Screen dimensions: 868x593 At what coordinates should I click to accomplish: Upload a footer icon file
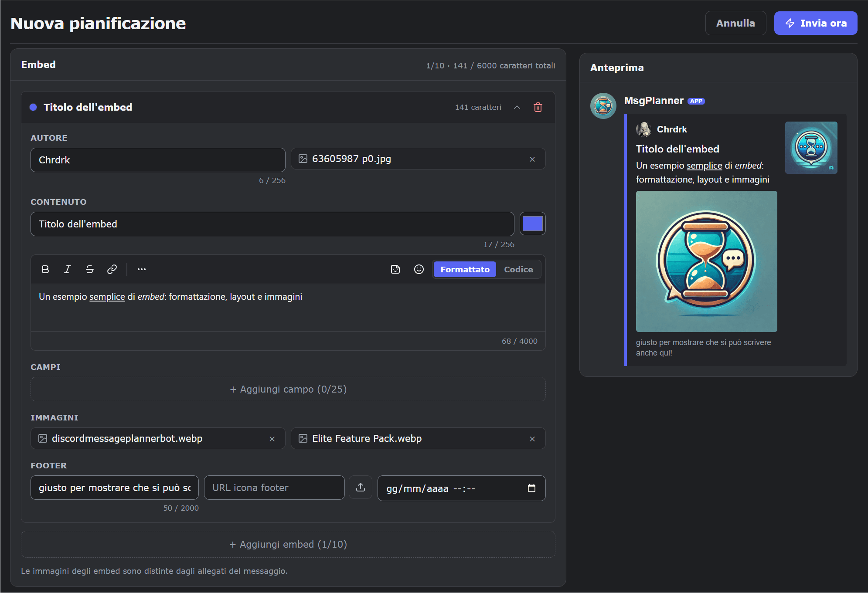point(361,487)
